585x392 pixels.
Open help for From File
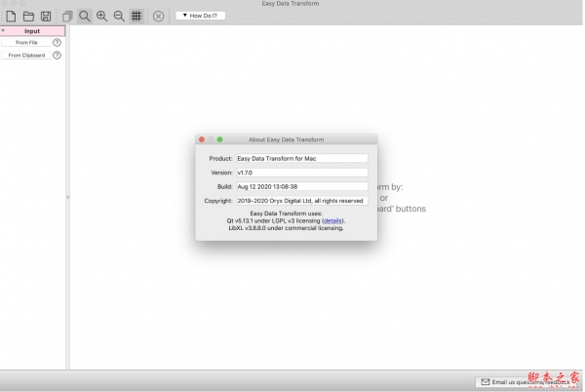pos(58,43)
